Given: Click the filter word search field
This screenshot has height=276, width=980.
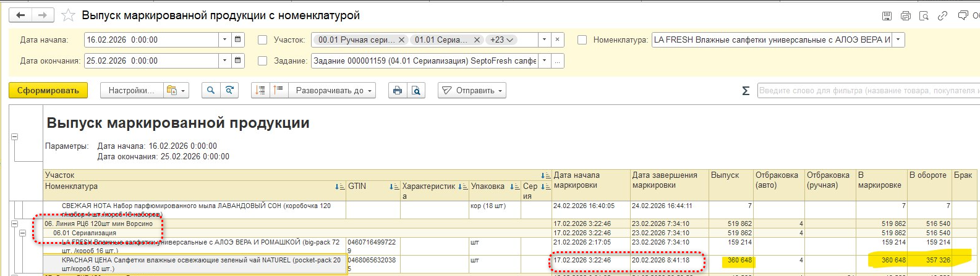Looking at the screenshot, I should (867, 90).
